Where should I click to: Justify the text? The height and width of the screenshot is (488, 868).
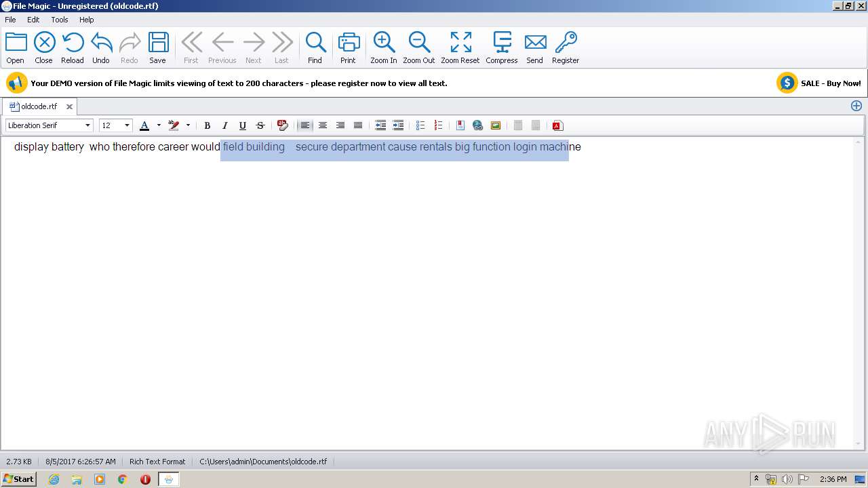[x=358, y=125]
